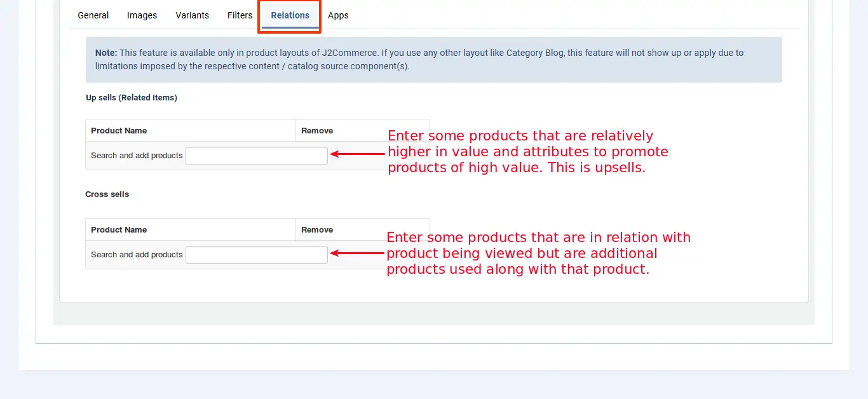Click the 'Search and add products' label under Up sells

[137, 156]
